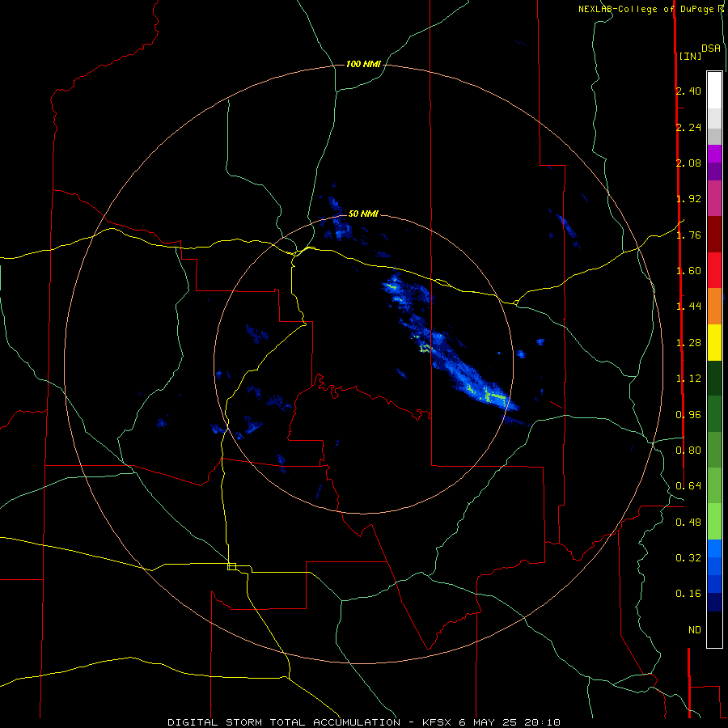Image resolution: width=728 pixels, height=728 pixels.
Task: Select the navy swatch above ND
Action: point(714,602)
